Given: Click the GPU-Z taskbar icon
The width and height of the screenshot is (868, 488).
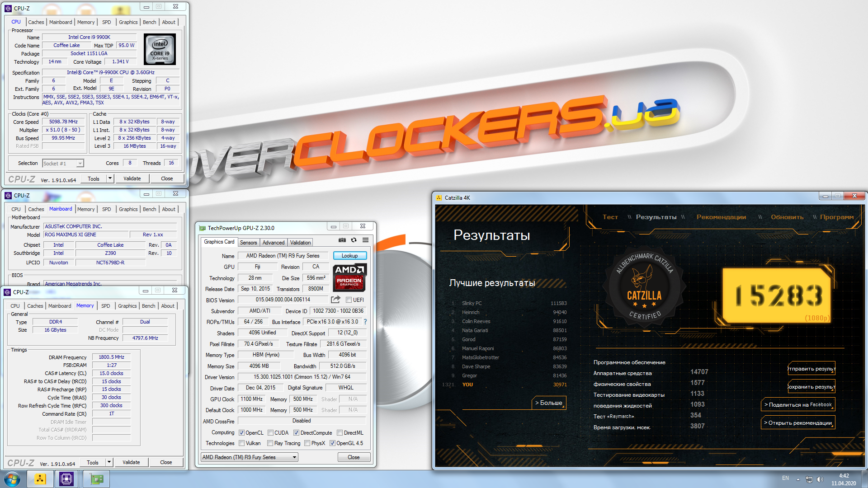Looking at the screenshot, I should [x=96, y=479].
